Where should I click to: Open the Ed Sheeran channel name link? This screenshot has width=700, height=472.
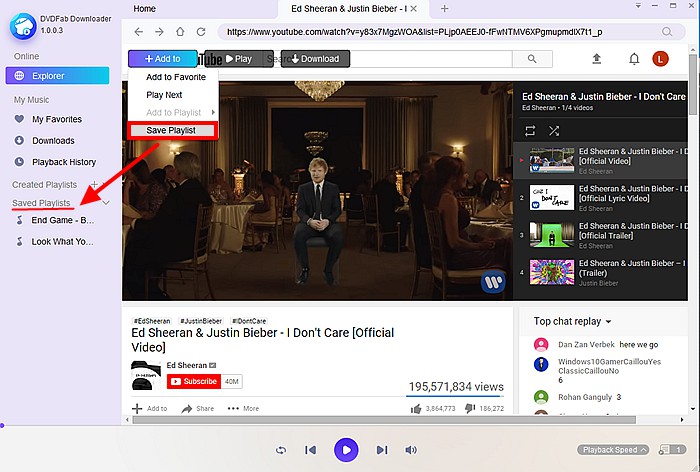click(187, 365)
